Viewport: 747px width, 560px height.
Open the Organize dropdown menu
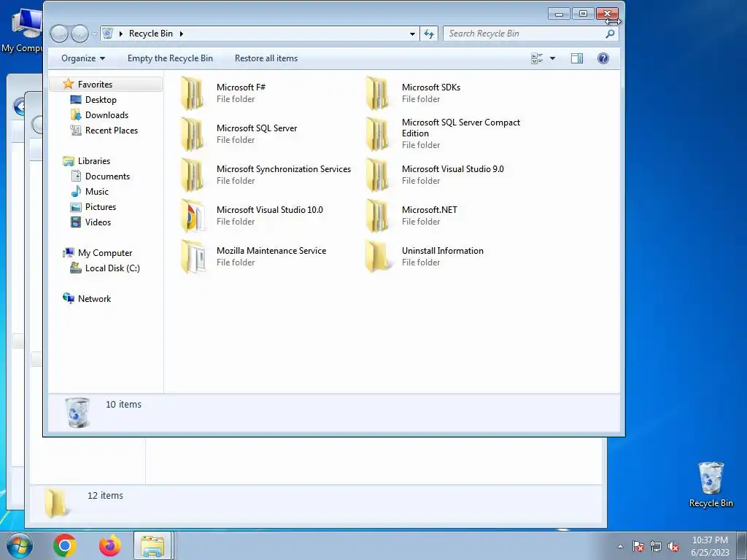(83, 58)
